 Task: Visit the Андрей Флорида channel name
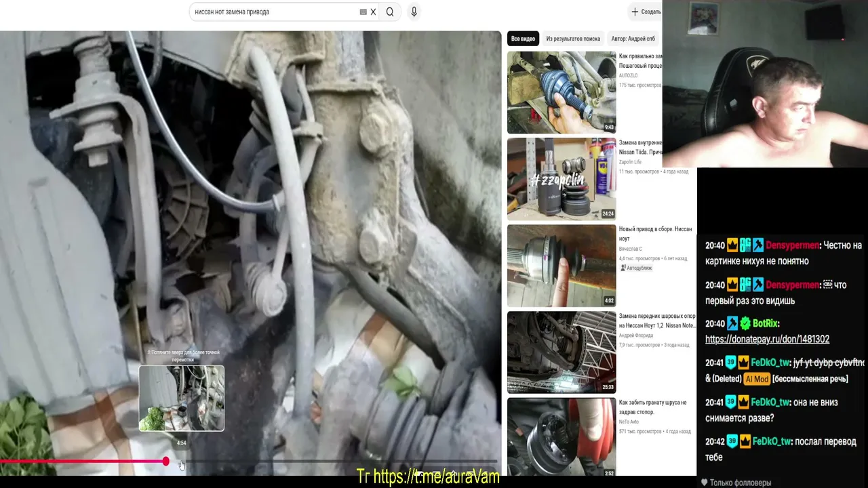637,335
